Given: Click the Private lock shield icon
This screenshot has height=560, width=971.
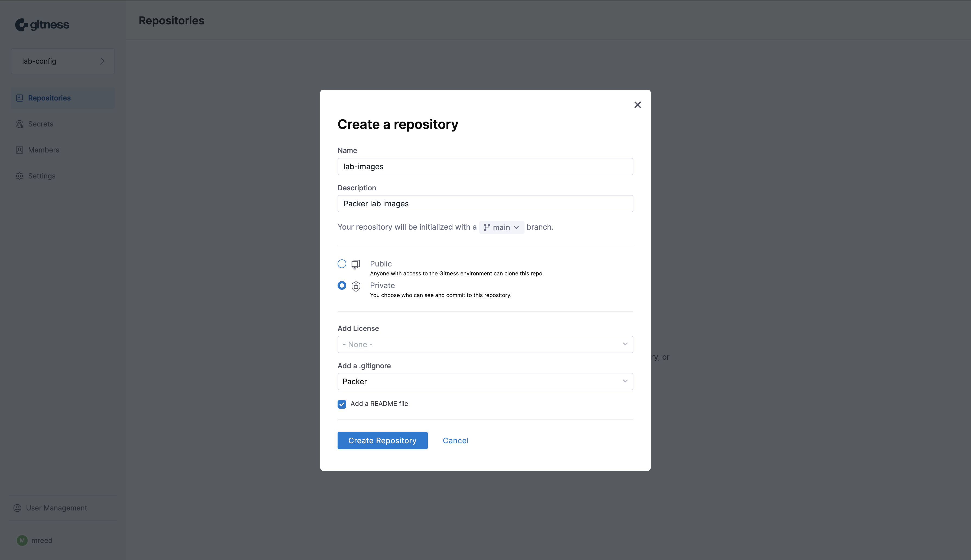Looking at the screenshot, I should click(356, 286).
